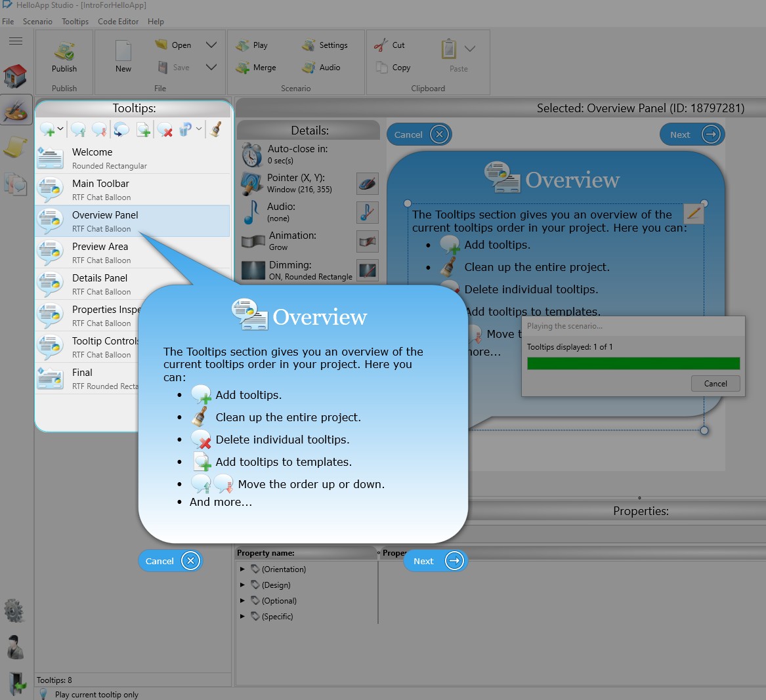Click the duplicate tooltip icon

[121, 129]
